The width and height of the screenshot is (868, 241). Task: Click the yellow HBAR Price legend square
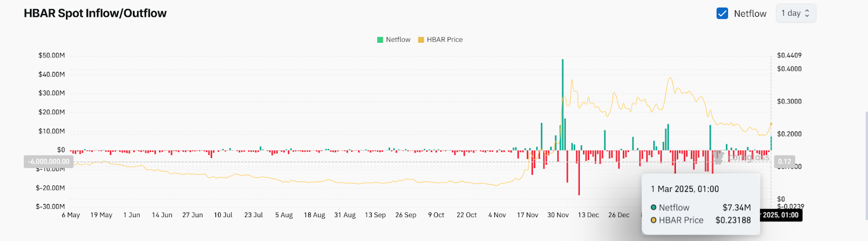coord(421,40)
